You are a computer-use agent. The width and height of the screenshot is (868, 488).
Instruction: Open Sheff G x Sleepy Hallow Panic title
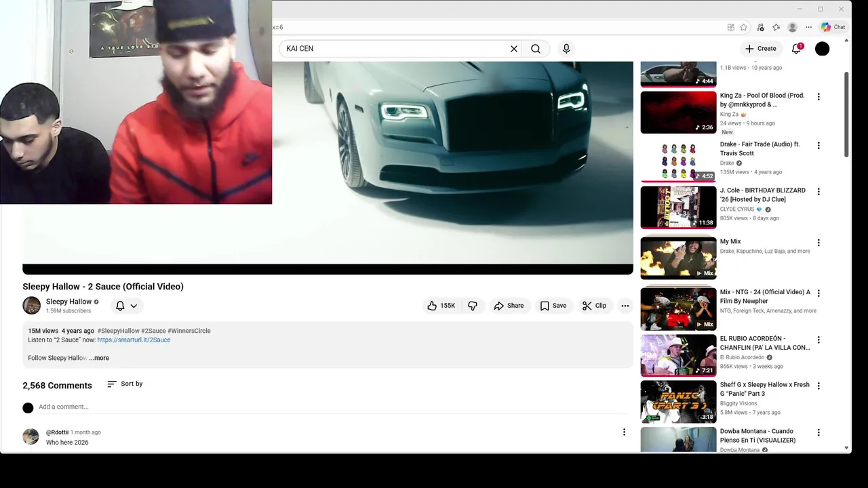pyautogui.click(x=764, y=389)
